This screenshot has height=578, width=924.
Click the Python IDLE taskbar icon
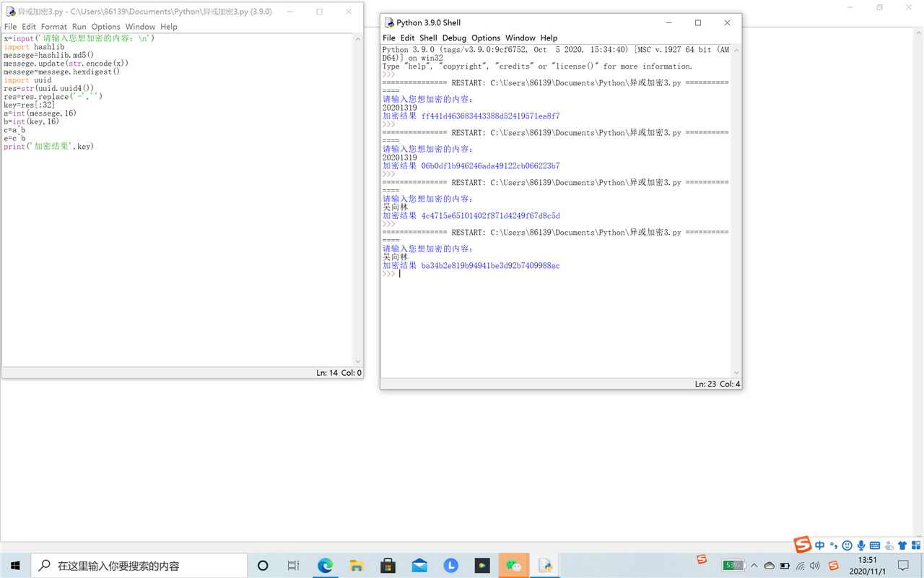pyautogui.click(x=545, y=566)
